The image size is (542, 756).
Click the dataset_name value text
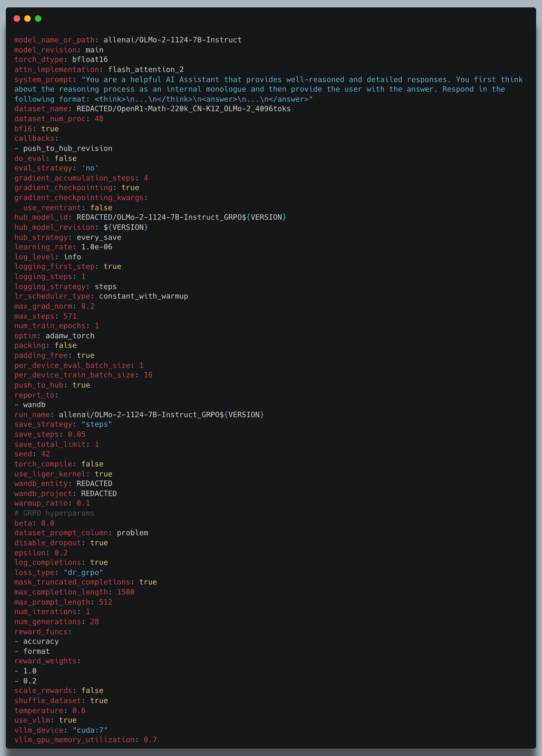tap(183, 109)
